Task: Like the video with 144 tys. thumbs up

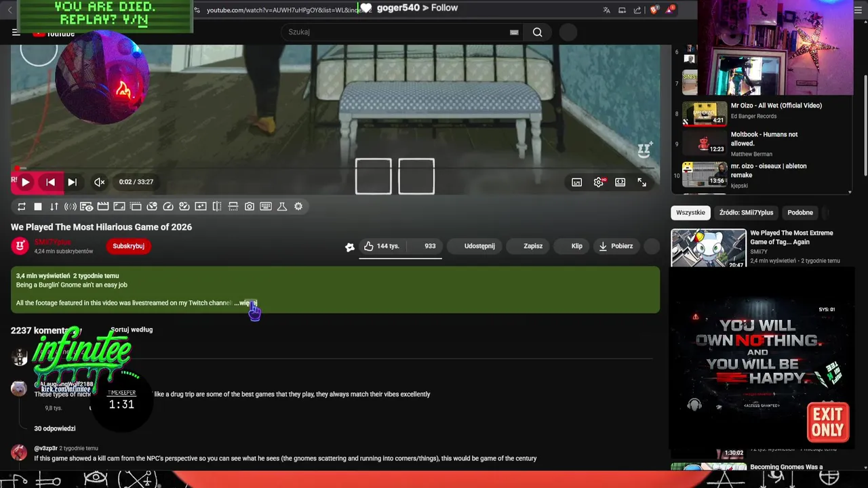Action: click(382, 246)
